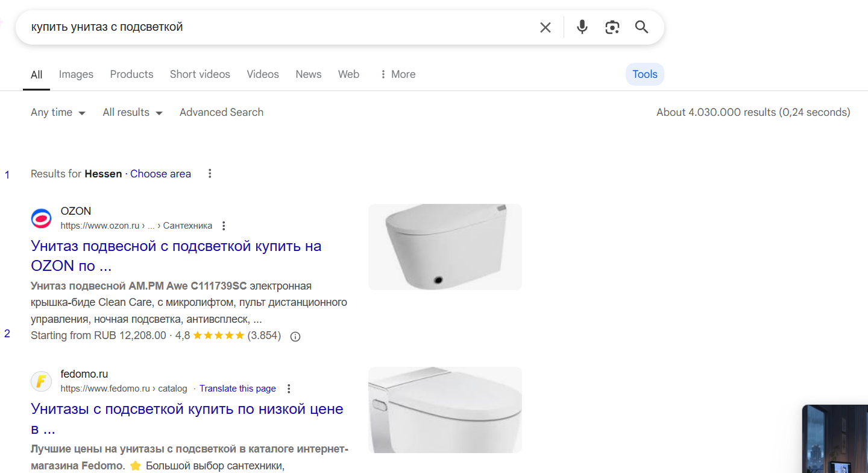Switch to the Videos tab
868x473 pixels.
point(263,74)
